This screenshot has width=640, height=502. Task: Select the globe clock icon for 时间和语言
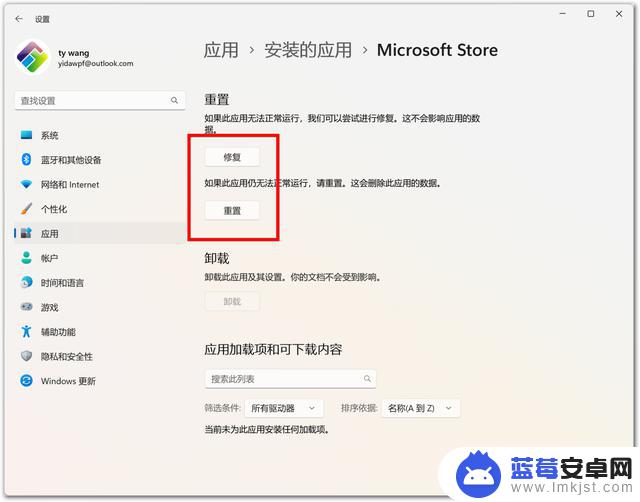(x=27, y=282)
